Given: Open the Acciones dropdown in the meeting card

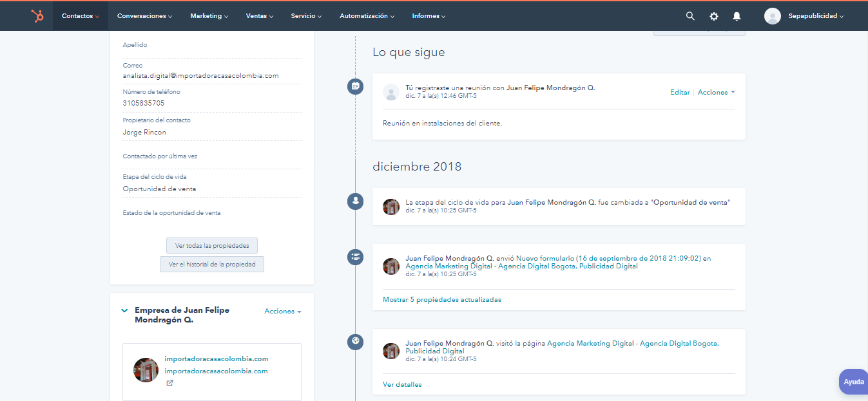Looking at the screenshot, I should (716, 93).
